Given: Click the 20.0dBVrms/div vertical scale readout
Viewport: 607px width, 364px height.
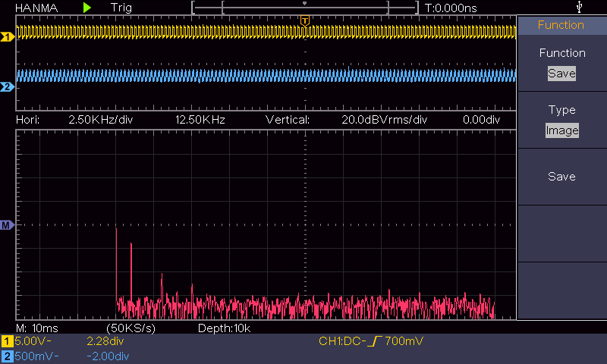Looking at the screenshot, I should click(x=384, y=120).
